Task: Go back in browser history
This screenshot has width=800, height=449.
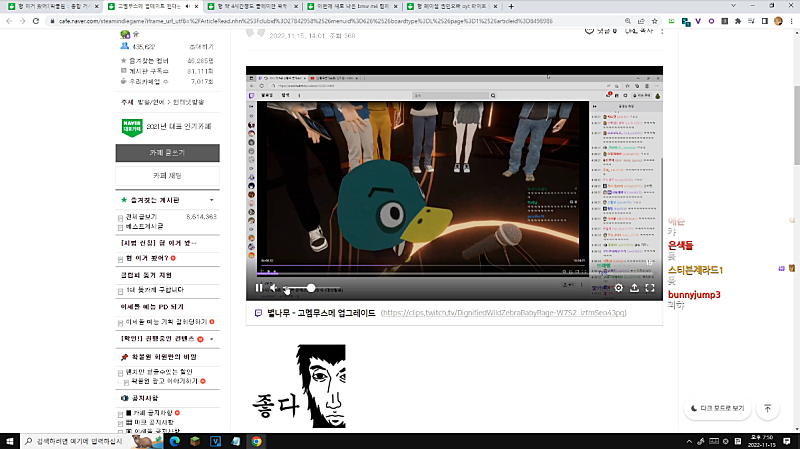Action: (x=9, y=21)
